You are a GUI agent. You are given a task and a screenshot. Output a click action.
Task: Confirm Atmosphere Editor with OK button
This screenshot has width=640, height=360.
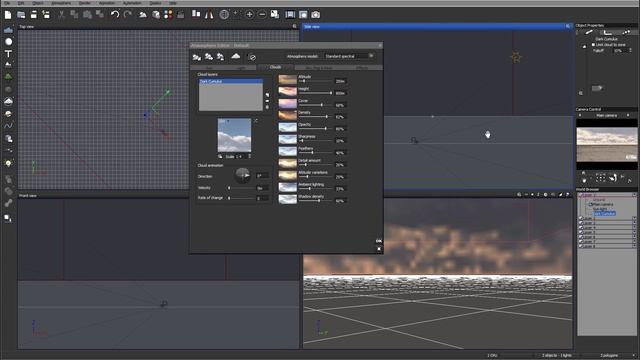378,241
